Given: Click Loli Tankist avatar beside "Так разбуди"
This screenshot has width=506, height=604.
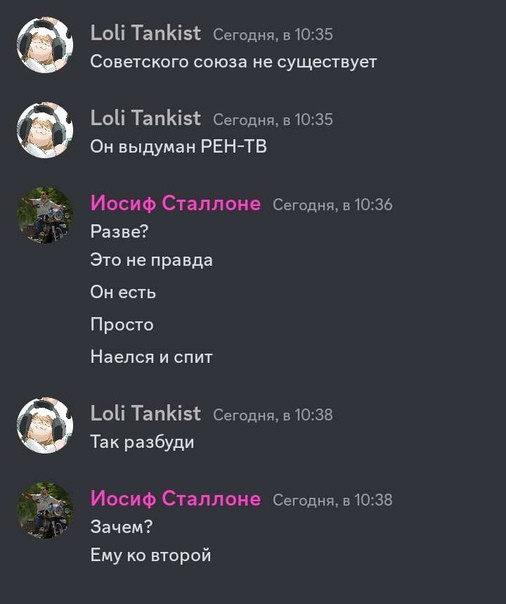Looking at the screenshot, I should click(x=45, y=425).
